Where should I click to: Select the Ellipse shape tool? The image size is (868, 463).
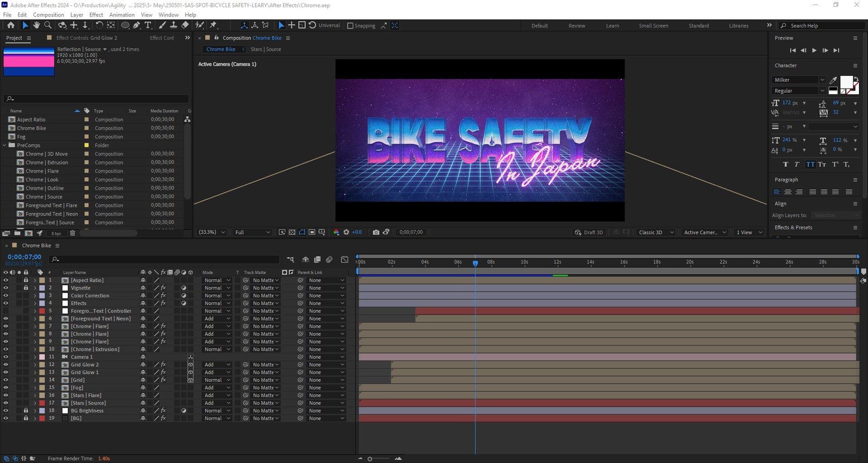tap(125, 25)
